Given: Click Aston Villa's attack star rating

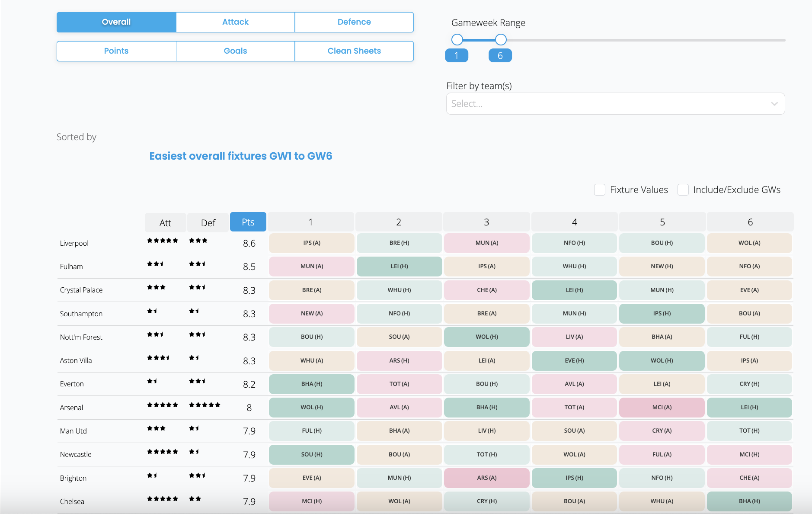Looking at the screenshot, I should (158, 358).
